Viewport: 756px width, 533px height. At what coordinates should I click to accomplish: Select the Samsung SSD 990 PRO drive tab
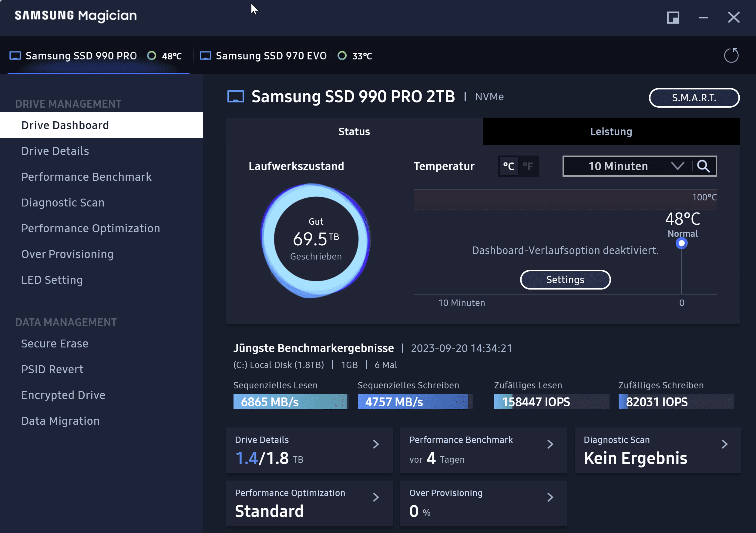click(x=99, y=56)
